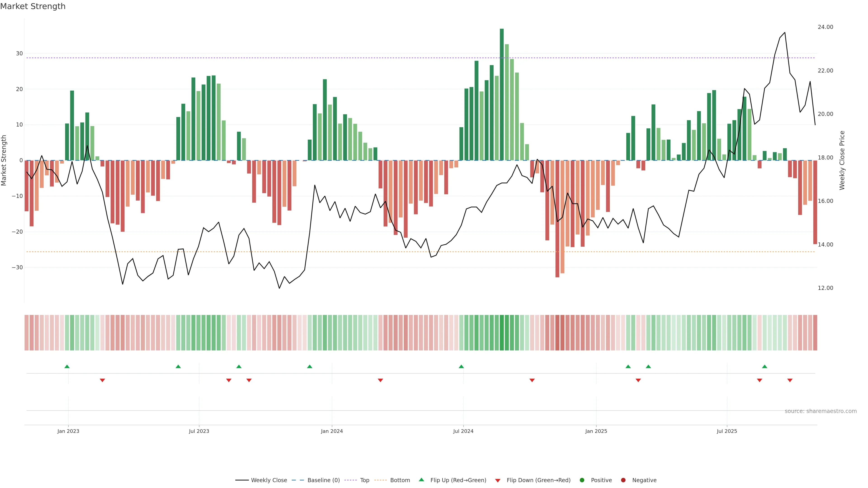The height and width of the screenshot is (488, 868).
Task: Click the Negative red circle legend icon
Action: point(623,480)
